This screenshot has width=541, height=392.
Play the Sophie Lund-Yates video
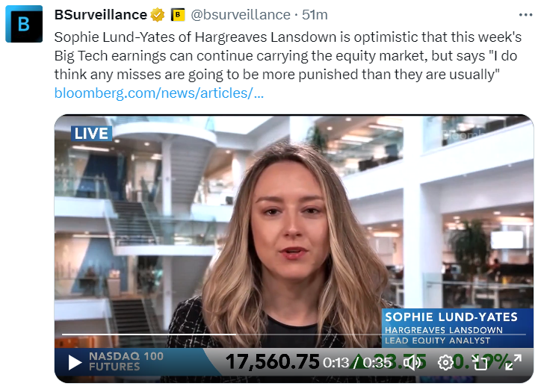click(75, 362)
